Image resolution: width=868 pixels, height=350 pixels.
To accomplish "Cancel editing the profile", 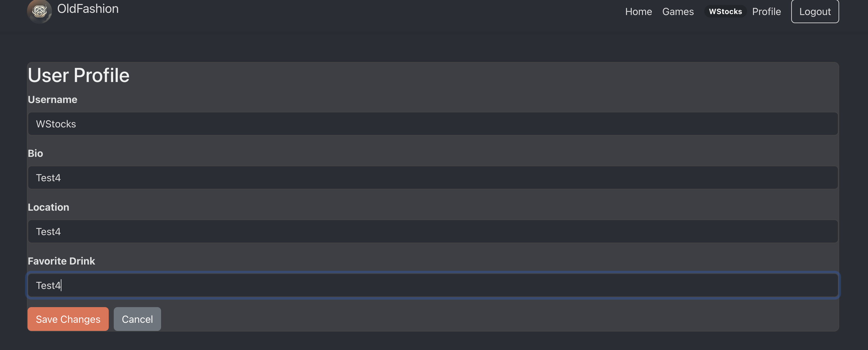I will pos(137,319).
